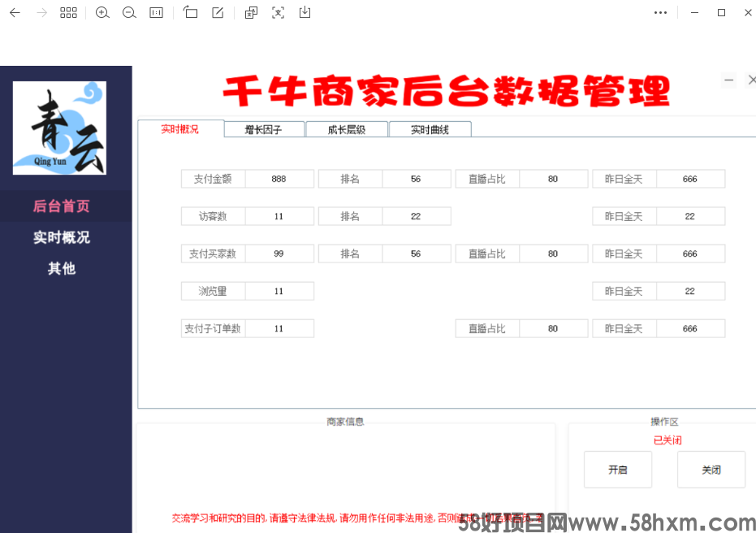Switch to the 增长因子 tab
756x533 pixels.
point(264,129)
